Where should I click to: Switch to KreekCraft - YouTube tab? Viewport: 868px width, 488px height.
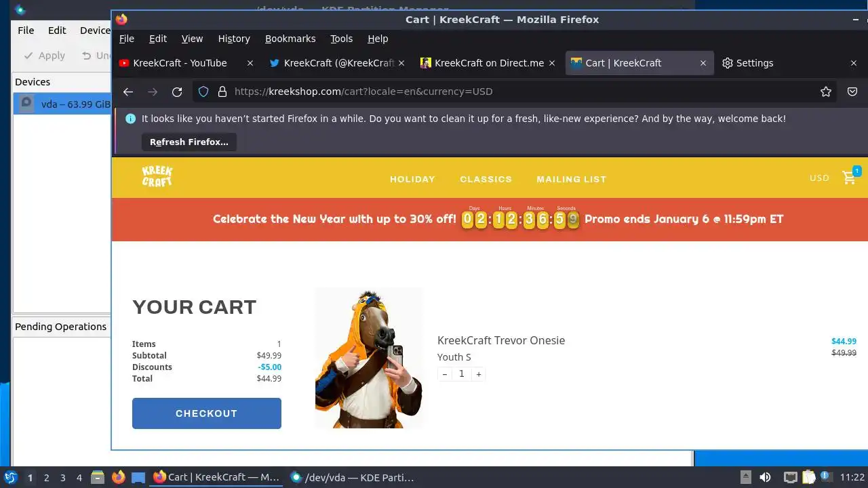point(179,63)
